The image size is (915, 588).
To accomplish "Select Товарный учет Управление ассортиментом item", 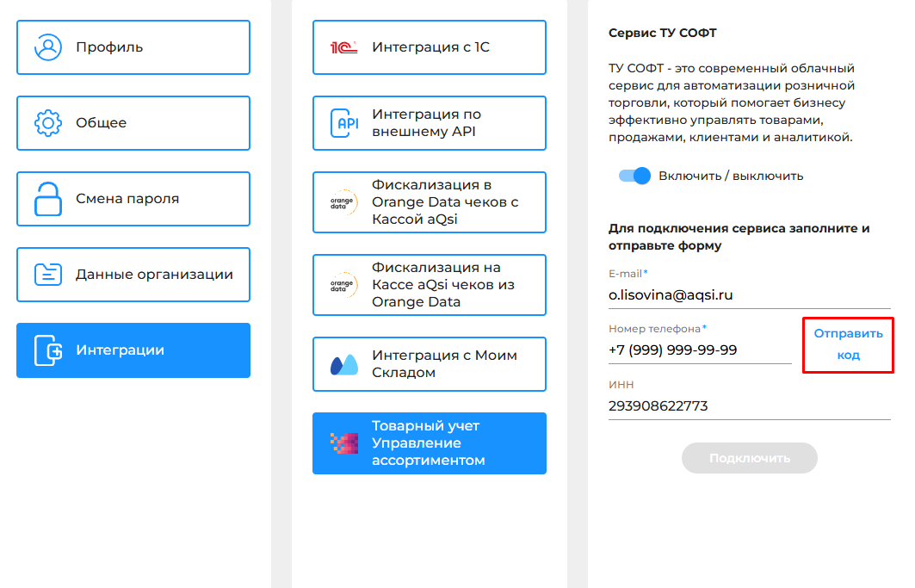I will [x=444, y=443].
